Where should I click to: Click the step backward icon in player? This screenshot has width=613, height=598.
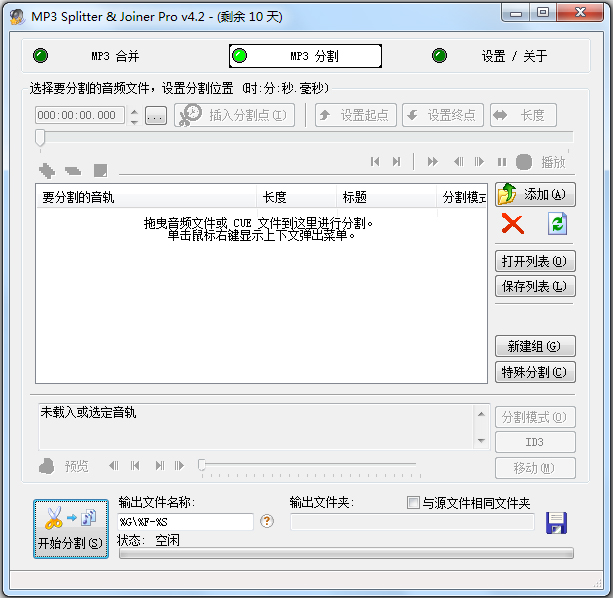tap(459, 161)
